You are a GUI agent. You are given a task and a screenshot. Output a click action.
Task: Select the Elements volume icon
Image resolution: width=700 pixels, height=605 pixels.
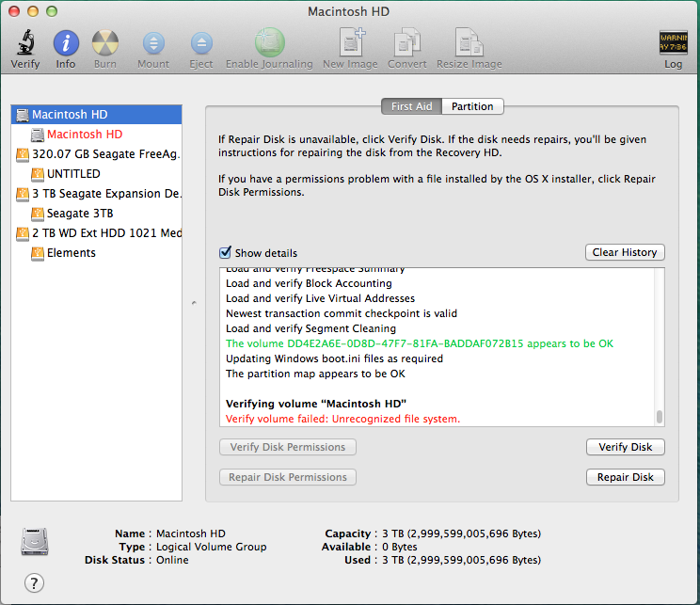coord(38,253)
